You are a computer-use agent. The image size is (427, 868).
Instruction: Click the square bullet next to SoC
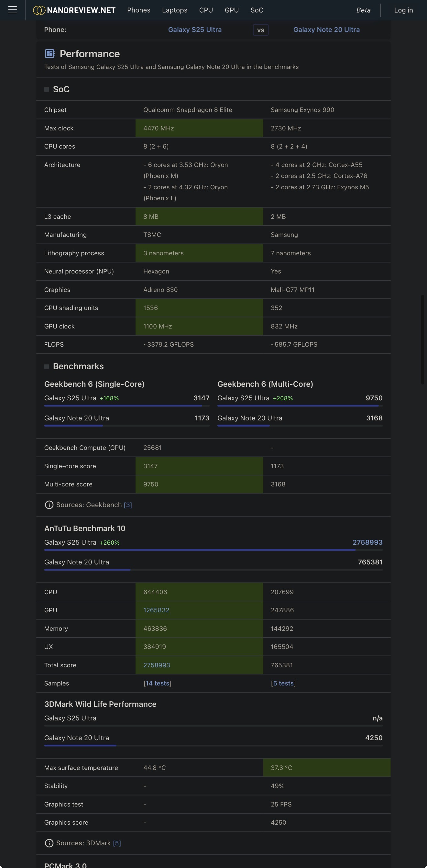(x=47, y=90)
